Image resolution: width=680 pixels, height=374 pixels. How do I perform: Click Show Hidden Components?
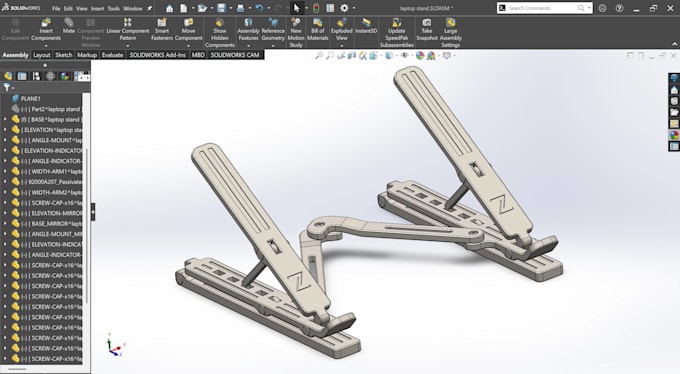219,33
